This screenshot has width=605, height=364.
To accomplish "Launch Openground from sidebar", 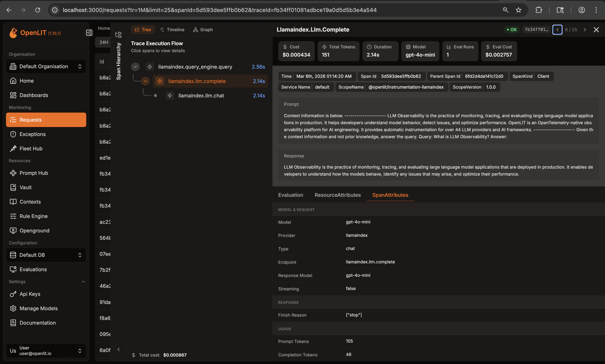I will [34, 230].
